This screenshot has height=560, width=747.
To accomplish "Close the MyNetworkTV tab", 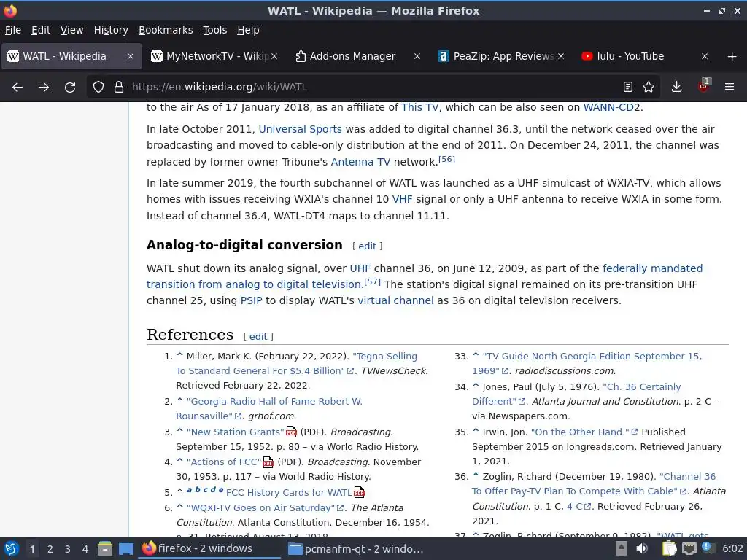I will [274, 56].
